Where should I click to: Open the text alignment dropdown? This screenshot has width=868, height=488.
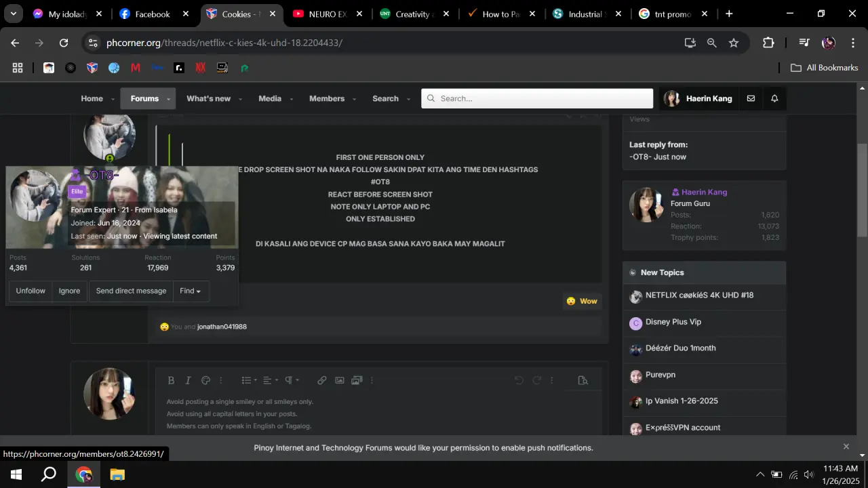(271, 380)
